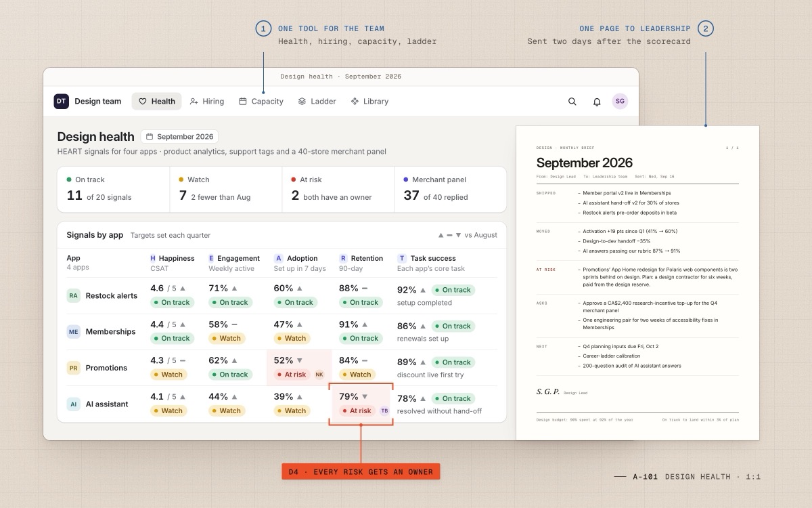The height and width of the screenshot is (508, 812).
Task: Click the vs August legend
Action: (x=468, y=235)
